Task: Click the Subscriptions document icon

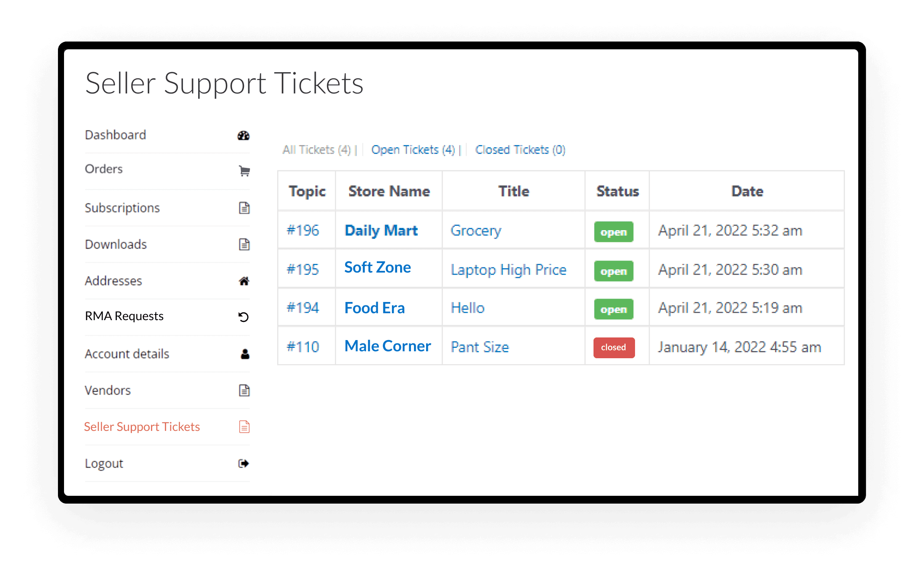Action: [244, 208]
